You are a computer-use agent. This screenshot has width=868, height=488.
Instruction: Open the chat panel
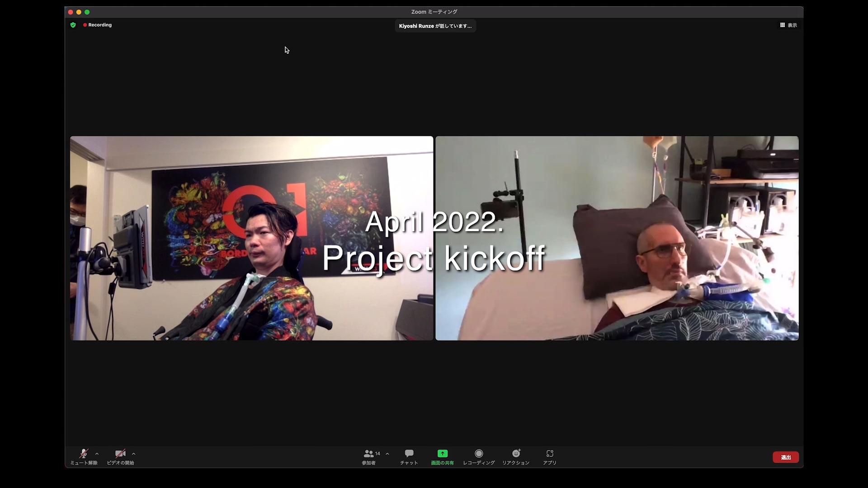pyautogui.click(x=409, y=454)
